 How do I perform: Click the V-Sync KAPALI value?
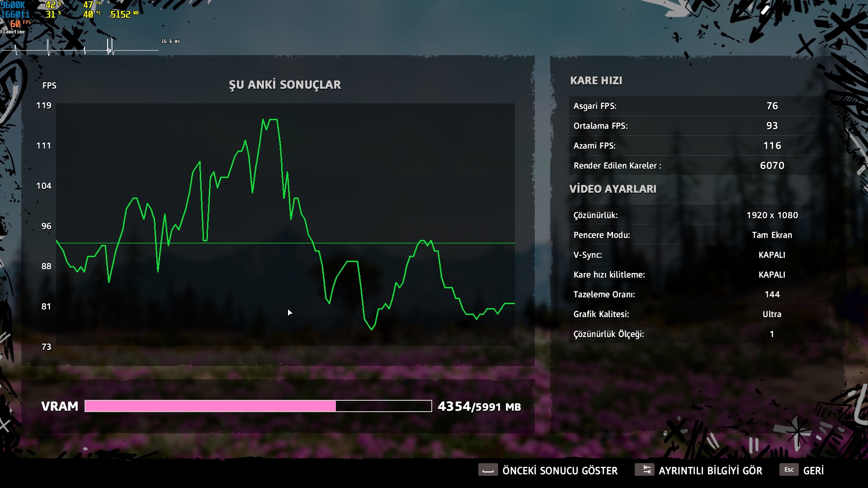click(772, 255)
